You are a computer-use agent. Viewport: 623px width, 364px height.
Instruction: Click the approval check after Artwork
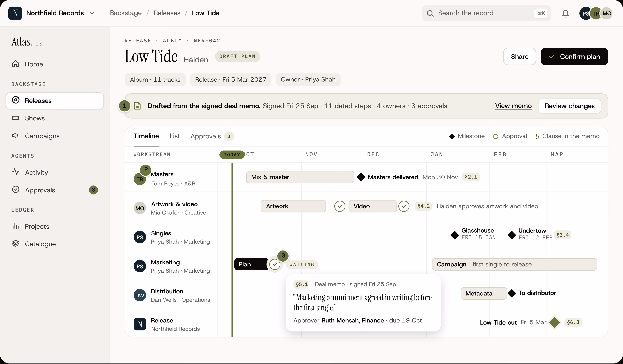(x=340, y=206)
